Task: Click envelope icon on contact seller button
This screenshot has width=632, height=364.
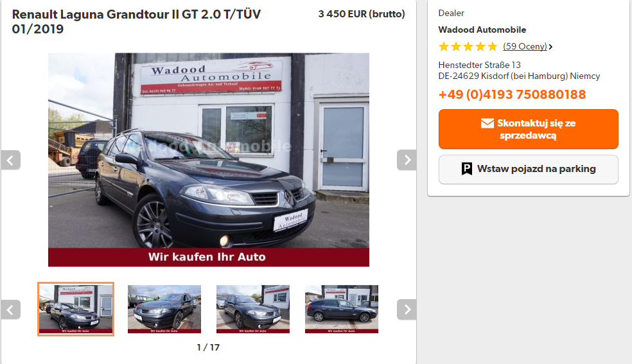Action: click(487, 123)
